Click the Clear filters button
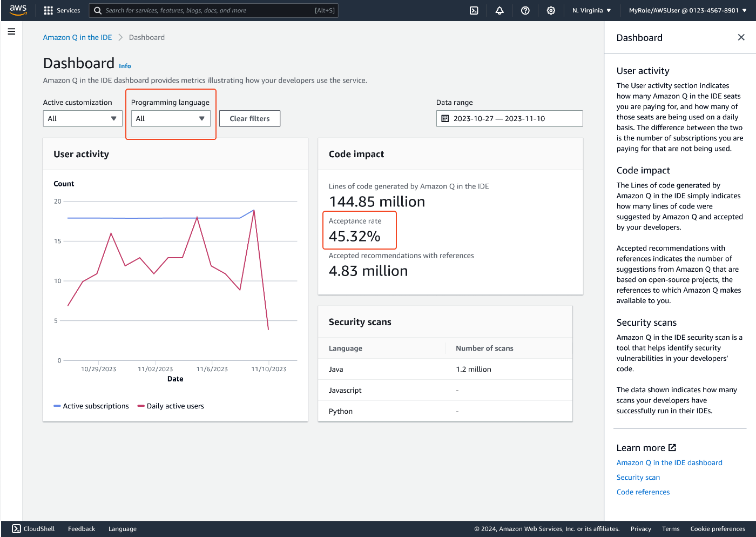The height and width of the screenshot is (537, 756). point(249,118)
